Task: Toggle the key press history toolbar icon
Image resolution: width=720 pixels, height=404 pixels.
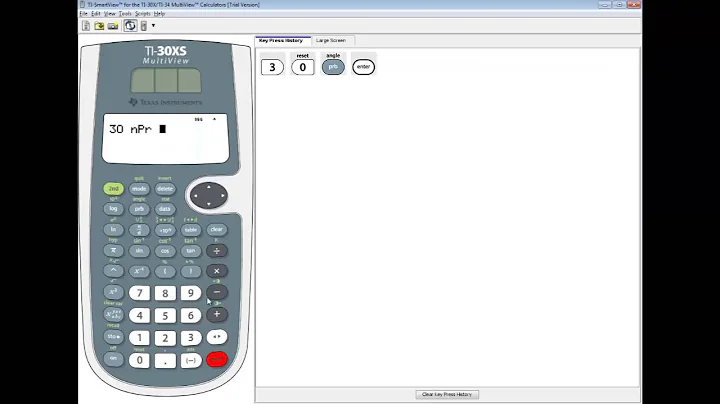Action: pos(130,26)
